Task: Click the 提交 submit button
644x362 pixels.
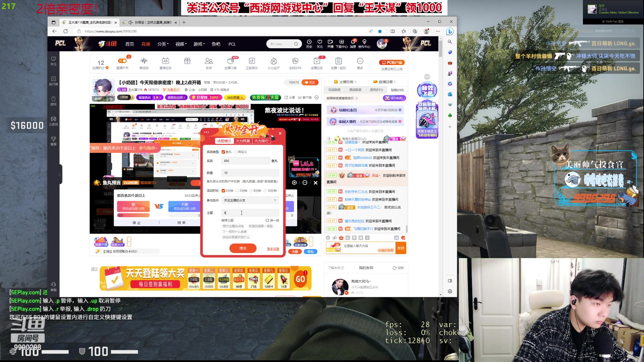Action: point(243,248)
